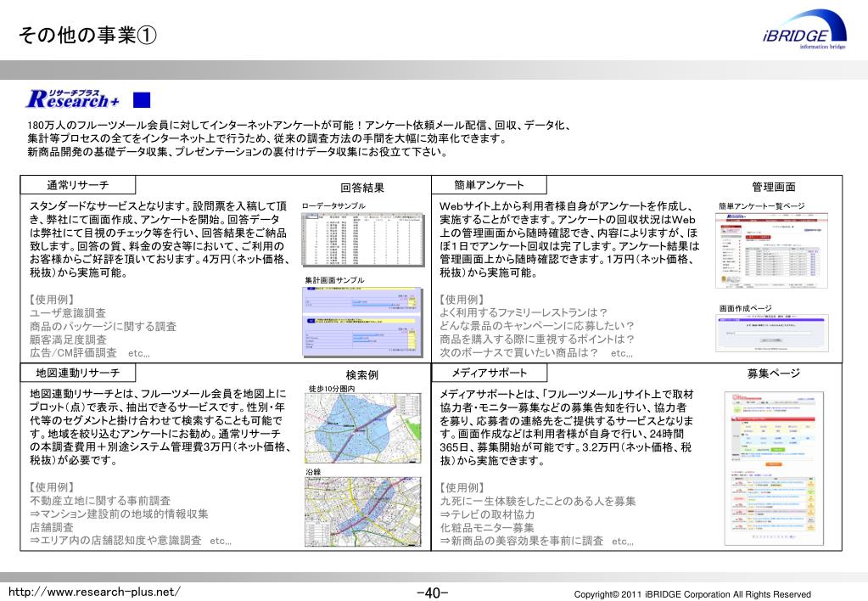The width and height of the screenshot is (868, 601).
Task: Click intro text starting 180万人のフルーツメール会員
Action: [299, 138]
